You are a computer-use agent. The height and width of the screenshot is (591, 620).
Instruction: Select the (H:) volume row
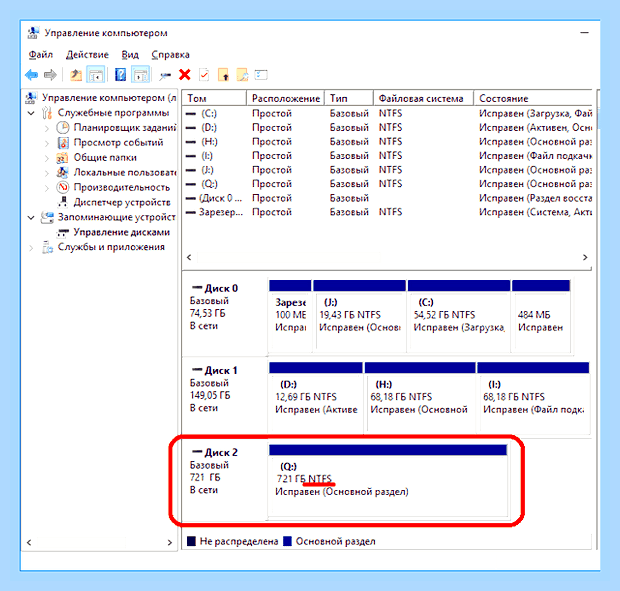coord(388,142)
